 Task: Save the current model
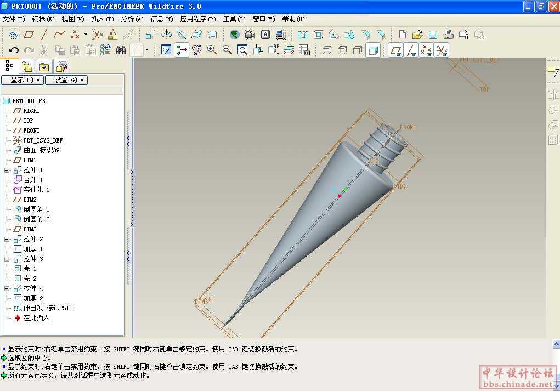click(x=433, y=35)
